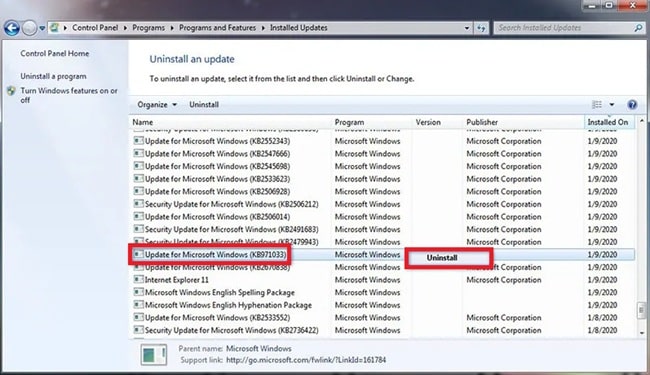Image resolution: width=650 pixels, height=375 pixels.
Task: Click the icon beside English Hyphenation Package
Action: point(138,305)
